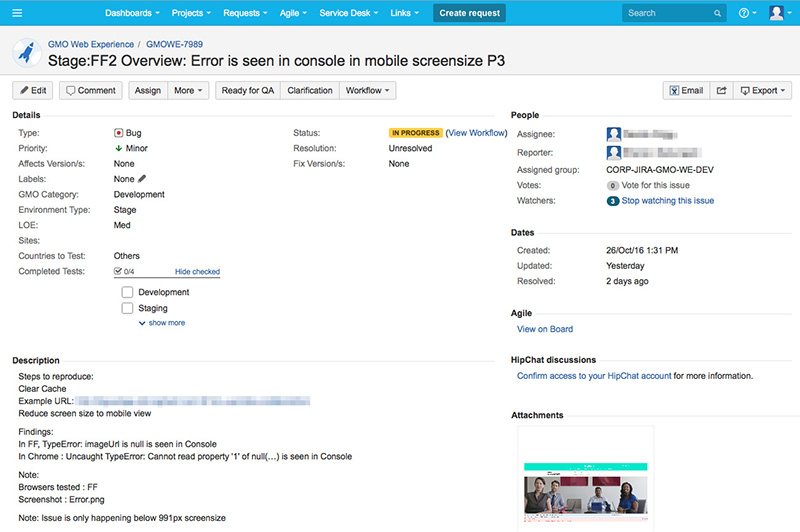Click the assignee avatar image
The image size is (800, 532).
[614, 133]
